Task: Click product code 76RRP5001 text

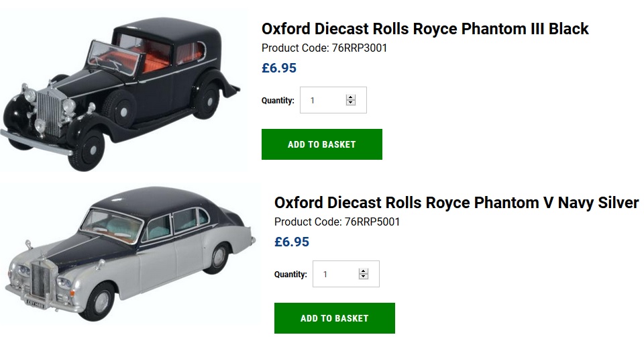Action: click(337, 222)
